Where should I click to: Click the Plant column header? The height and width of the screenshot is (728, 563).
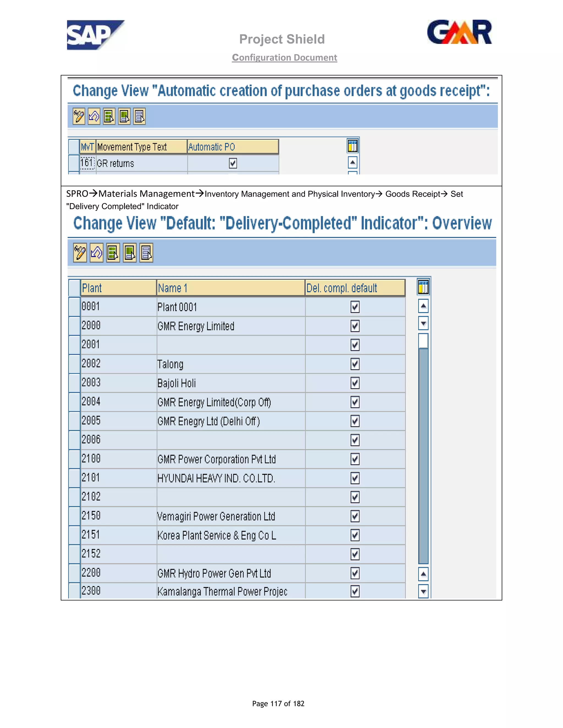(x=119, y=288)
